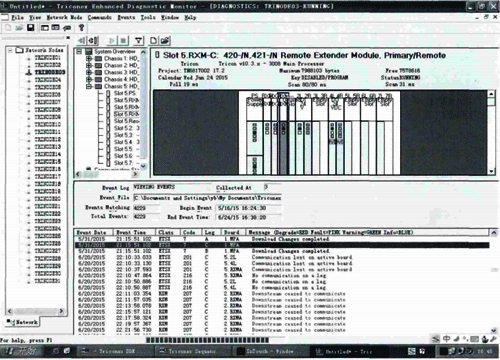Image resolution: width=500 pixels, height=360 pixels.
Task: Click the Save floppy disk toolbar icon
Action: coord(31,28)
